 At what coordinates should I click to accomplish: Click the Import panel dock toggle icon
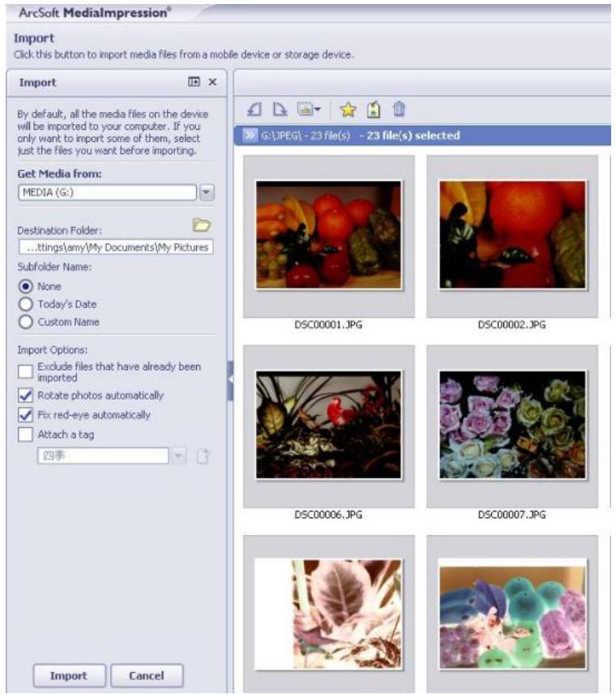[194, 82]
